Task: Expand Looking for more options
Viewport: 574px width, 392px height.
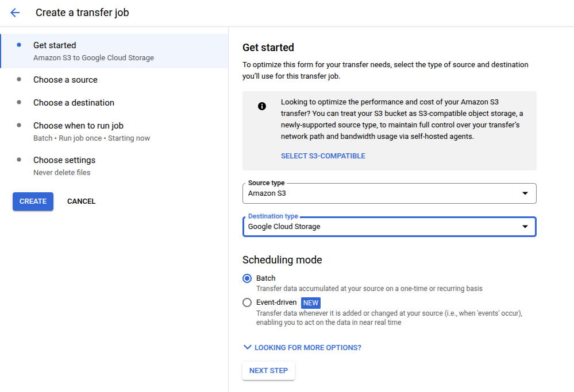Action: (302, 347)
